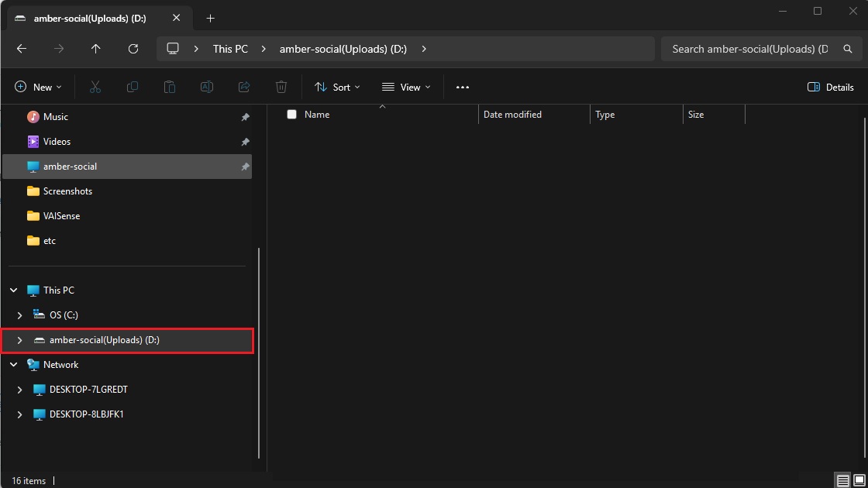
Task: Refresh the current folder view
Action: click(133, 49)
